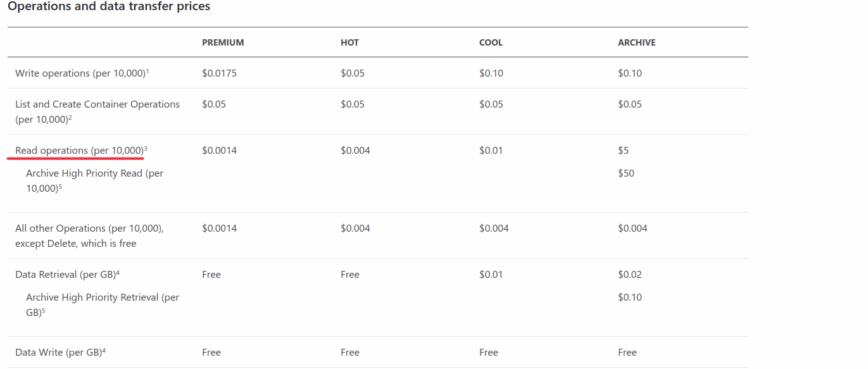Click the Operations and data transfer prices heading
This screenshot has width=868, height=369.
tap(109, 6)
